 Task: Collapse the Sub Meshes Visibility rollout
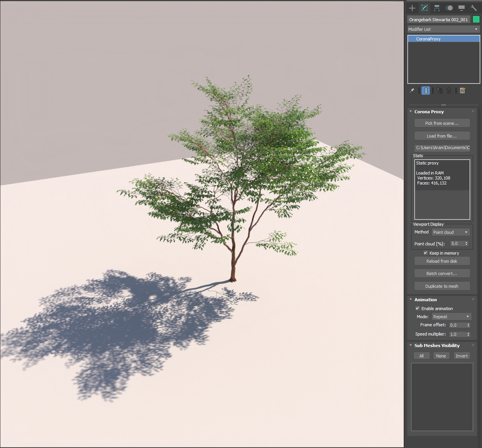436,346
